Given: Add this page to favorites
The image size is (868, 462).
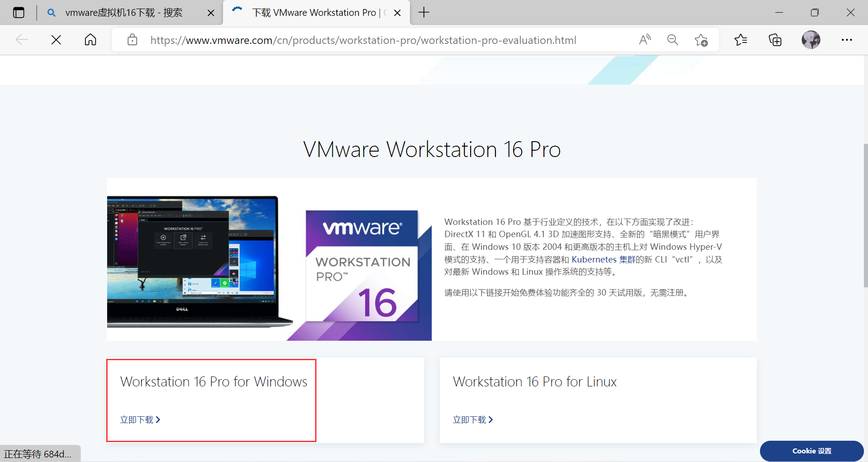Looking at the screenshot, I should (701, 40).
